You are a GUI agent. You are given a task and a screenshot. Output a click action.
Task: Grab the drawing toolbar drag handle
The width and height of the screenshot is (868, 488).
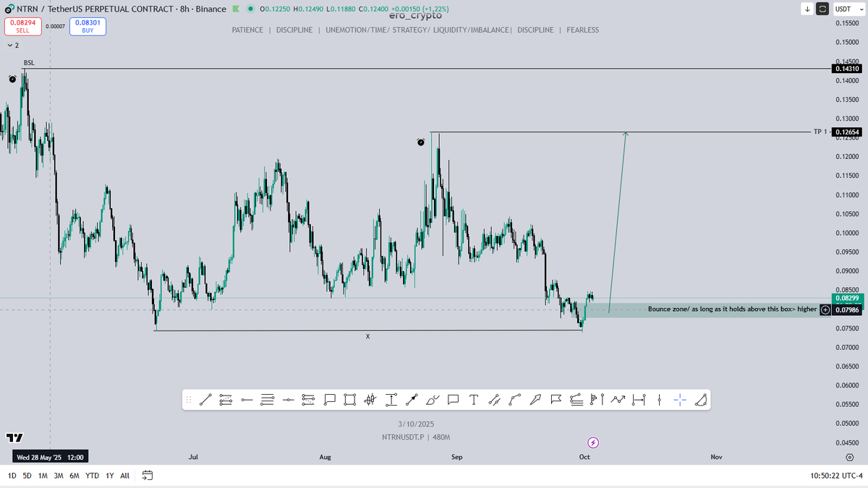point(189,399)
